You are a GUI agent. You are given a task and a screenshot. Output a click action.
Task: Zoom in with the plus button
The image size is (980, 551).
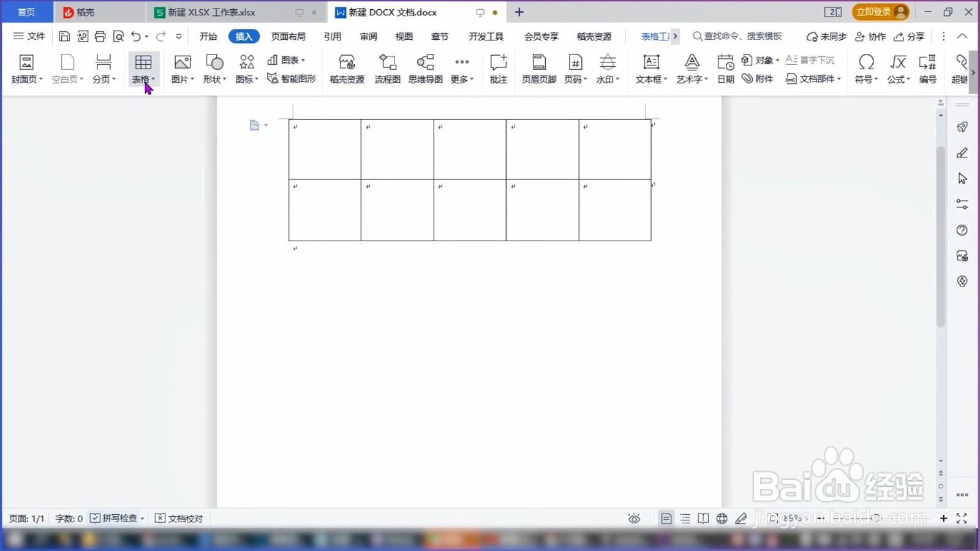(x=943, y=519)
